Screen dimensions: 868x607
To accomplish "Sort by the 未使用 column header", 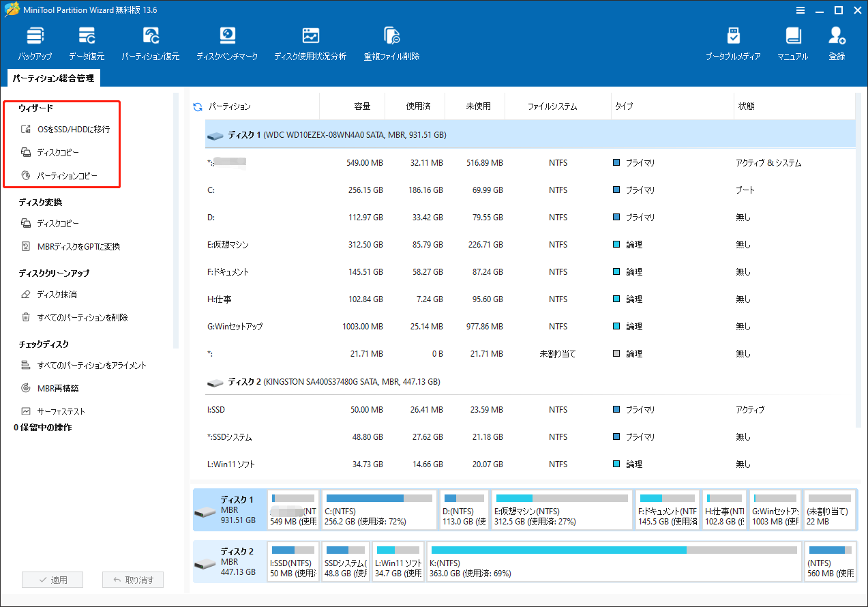I will point(479,106).
